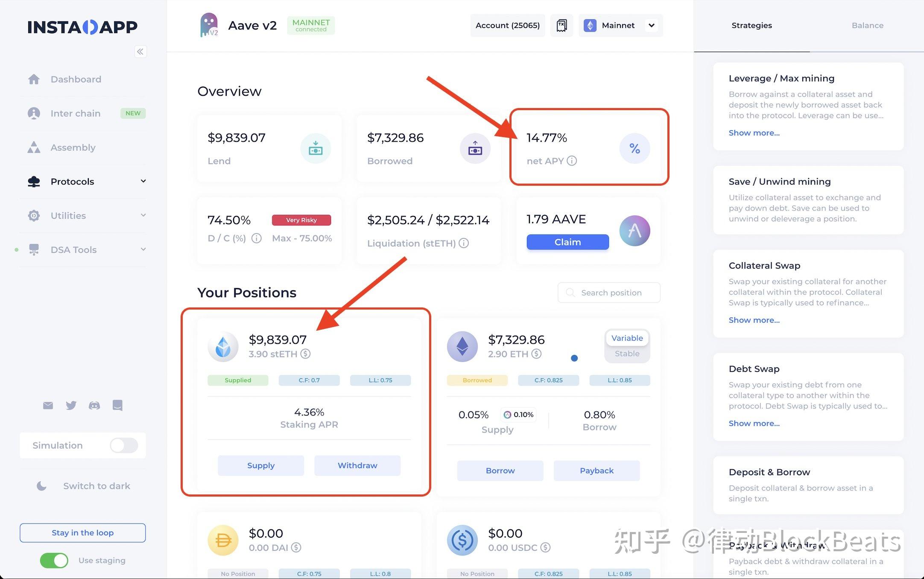Click the Claim AAVE rewards button

pos(568,242)
